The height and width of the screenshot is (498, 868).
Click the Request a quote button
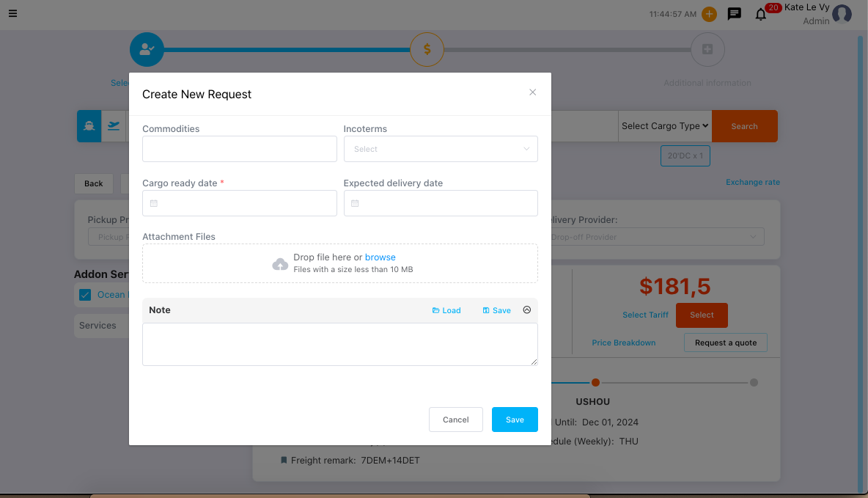pos(726,343)
